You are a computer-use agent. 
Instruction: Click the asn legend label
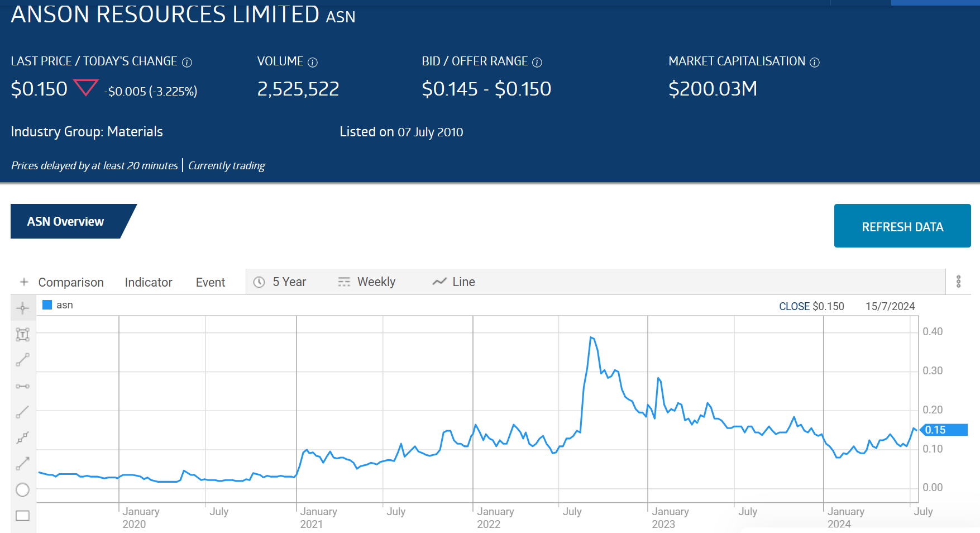click(65, 304)
